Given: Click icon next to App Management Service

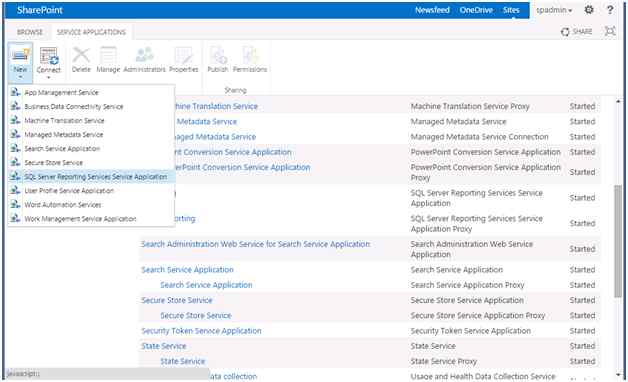Looking at the screenshot, I should click(x=15, y=92).
